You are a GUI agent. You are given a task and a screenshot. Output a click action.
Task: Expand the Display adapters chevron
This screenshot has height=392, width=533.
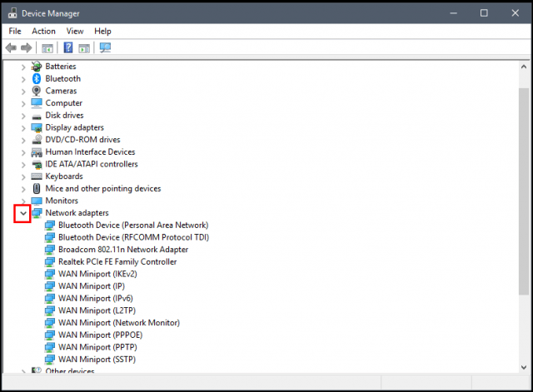click(x=23, y=128)
